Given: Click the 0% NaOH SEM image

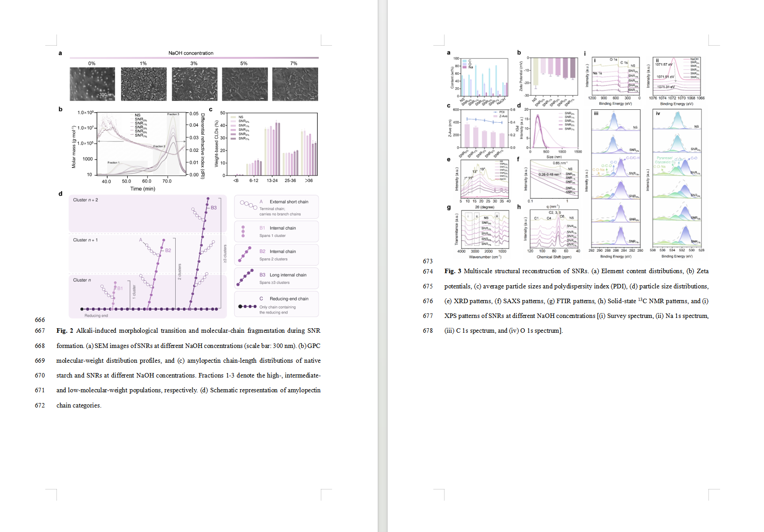Looking at the screenshot, I should tap(92, 84).
